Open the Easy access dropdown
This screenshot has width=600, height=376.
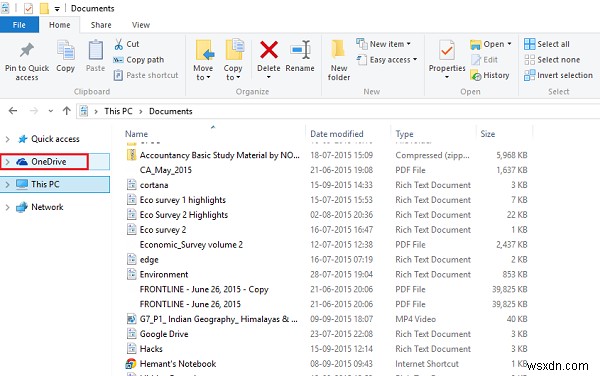coord(386,60)
